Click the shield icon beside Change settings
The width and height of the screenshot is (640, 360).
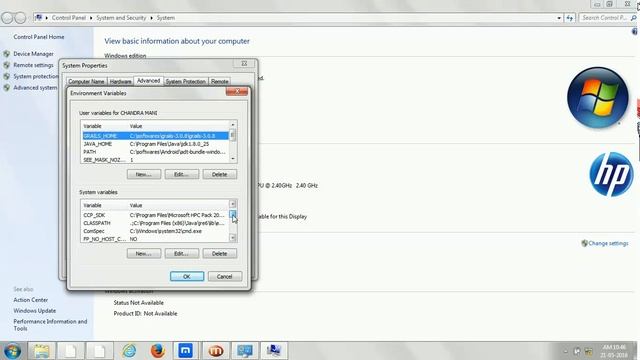584,243
